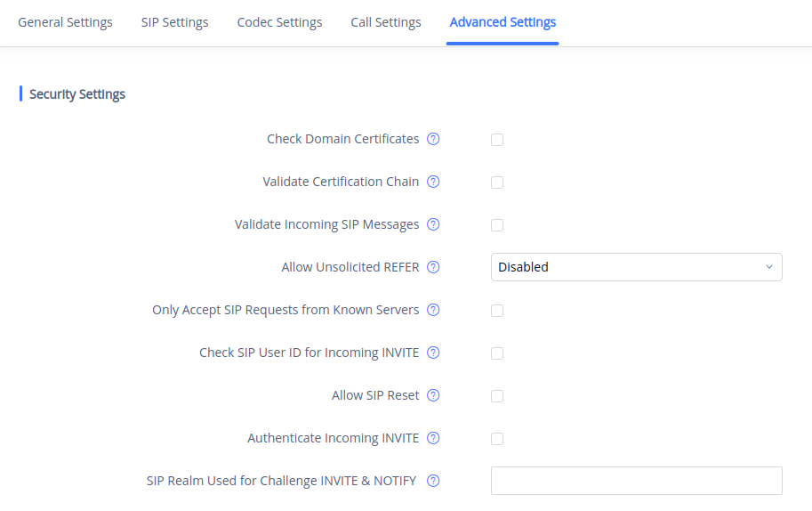Click help icon next to Validate Certification Chain

point(433,182)
